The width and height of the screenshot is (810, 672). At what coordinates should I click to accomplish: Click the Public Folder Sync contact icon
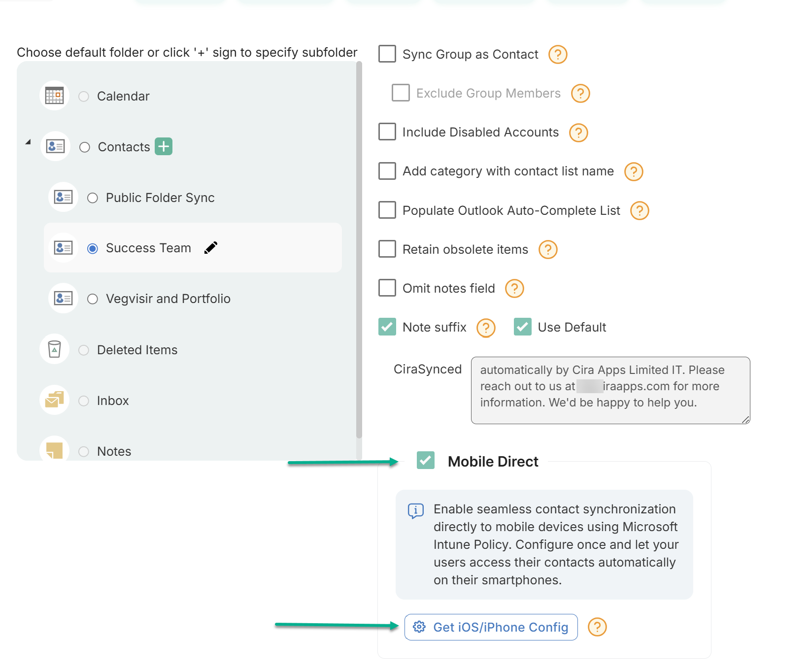(63, 197)
